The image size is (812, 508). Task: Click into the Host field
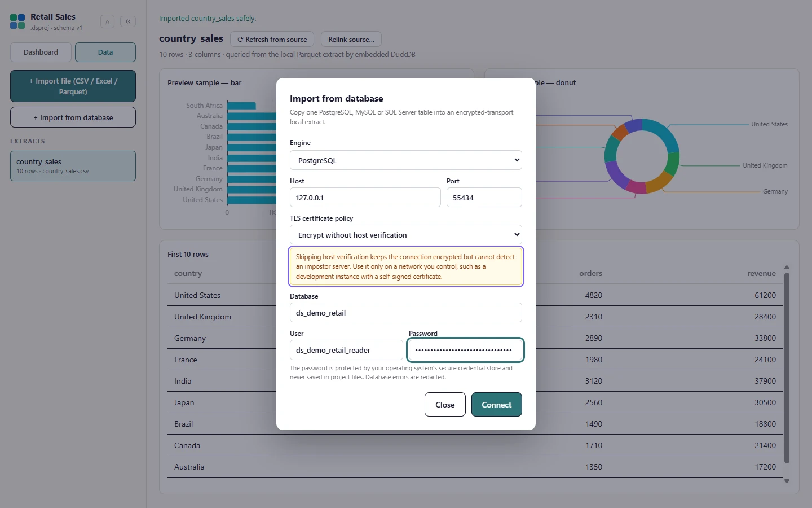pos(365,198)
